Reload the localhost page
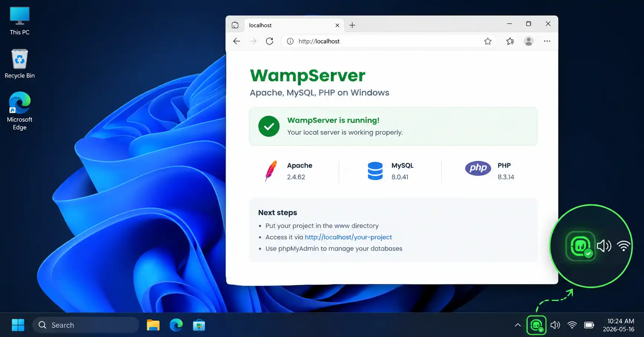This screenshot has height=337, width=644. coord(269,41)
